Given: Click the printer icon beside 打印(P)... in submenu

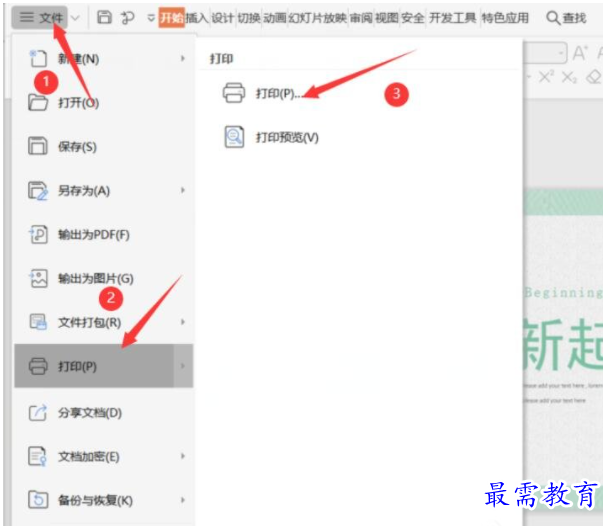Looking at the screenshot, I should click(233, 93).
